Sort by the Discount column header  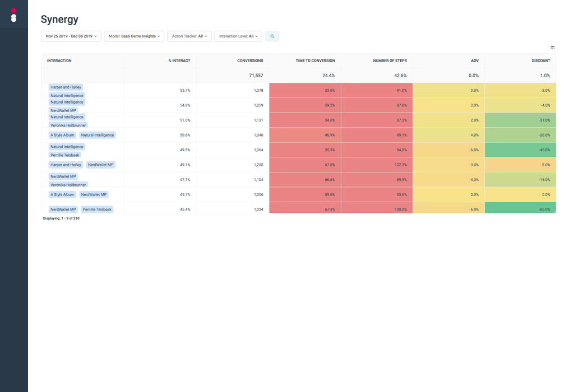click(540, 60)
